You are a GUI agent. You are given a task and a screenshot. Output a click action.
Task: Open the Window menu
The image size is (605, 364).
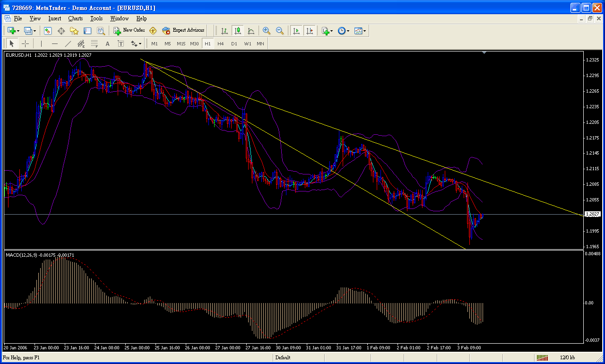pos(119,18)
